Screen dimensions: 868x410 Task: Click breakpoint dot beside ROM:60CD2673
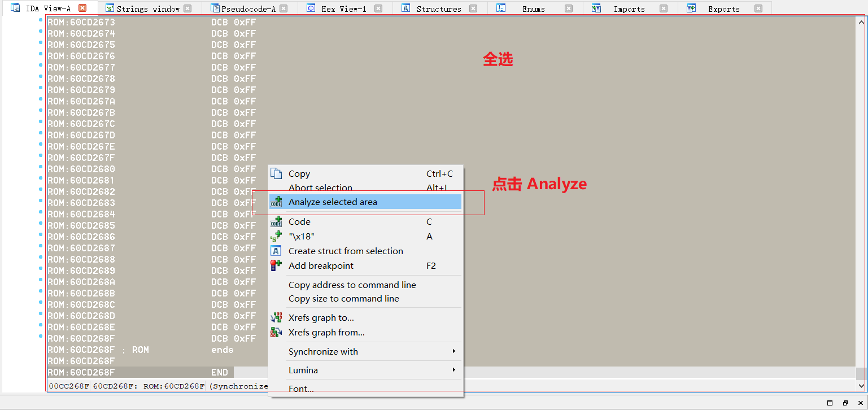pyautogui.click(x=41, y=20)
